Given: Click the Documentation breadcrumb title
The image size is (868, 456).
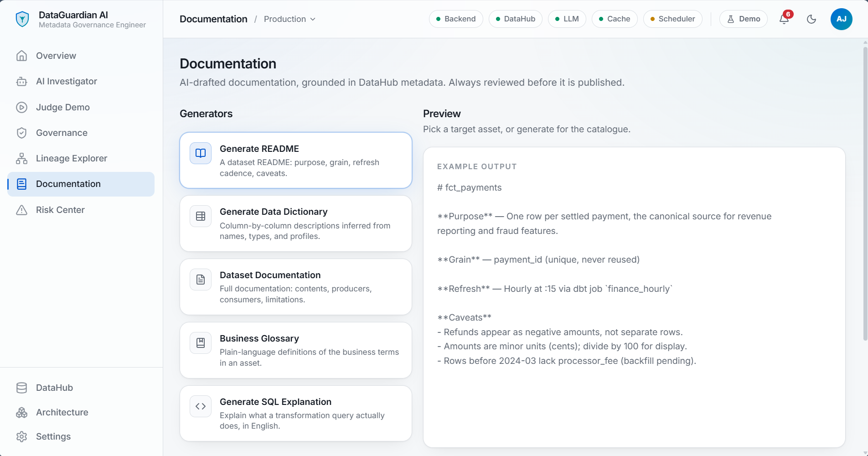Looking at the screenshot, I should click(x=213, y=19).
